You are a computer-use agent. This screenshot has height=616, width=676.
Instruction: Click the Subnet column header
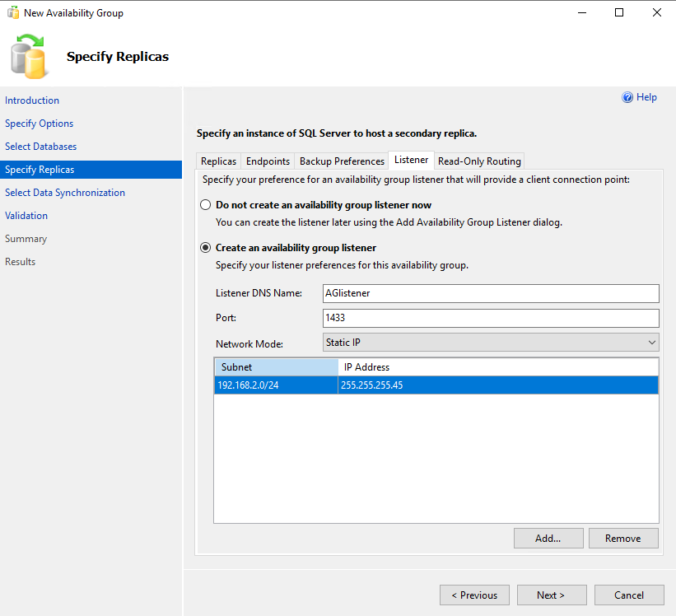(x=275, y=366)
